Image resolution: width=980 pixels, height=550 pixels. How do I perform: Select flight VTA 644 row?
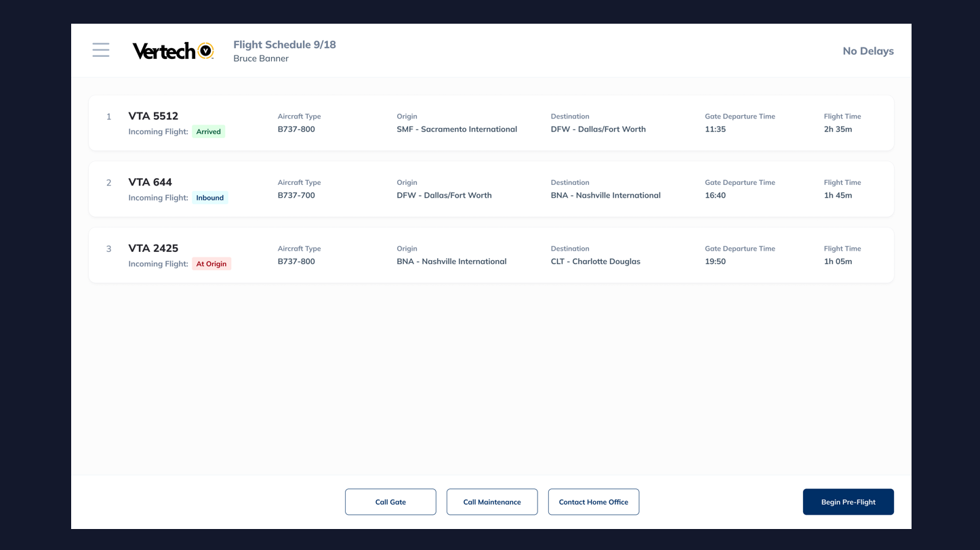click(x=150, y=182)
